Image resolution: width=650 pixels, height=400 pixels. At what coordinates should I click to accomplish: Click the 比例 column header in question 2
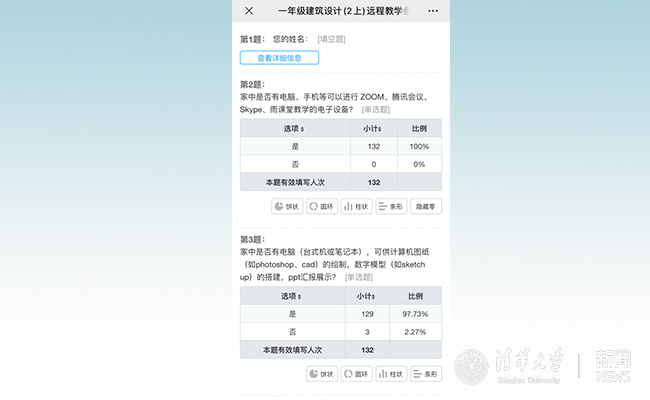pos(419,129)
